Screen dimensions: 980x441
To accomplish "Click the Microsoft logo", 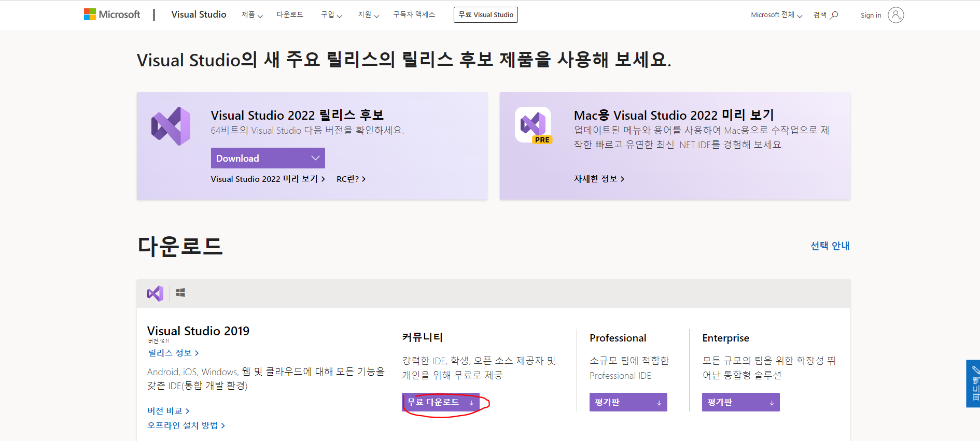I will coord(112,15).
